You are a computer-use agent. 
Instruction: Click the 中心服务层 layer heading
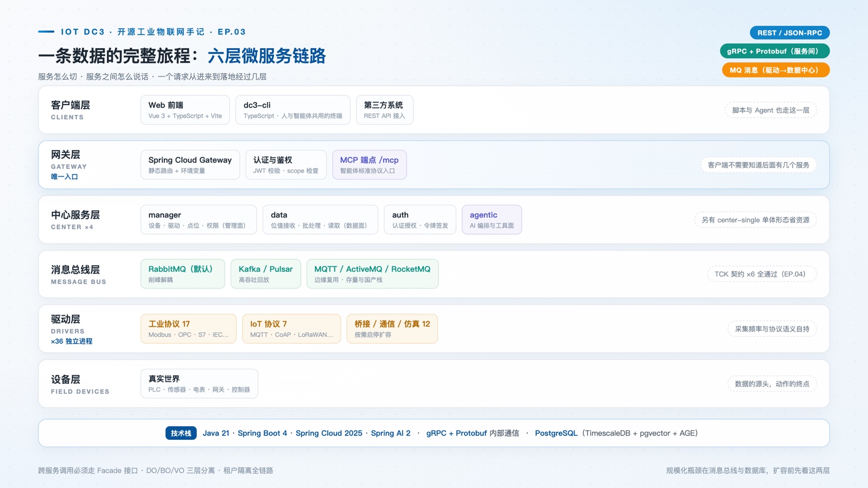[x=75, y=215]
